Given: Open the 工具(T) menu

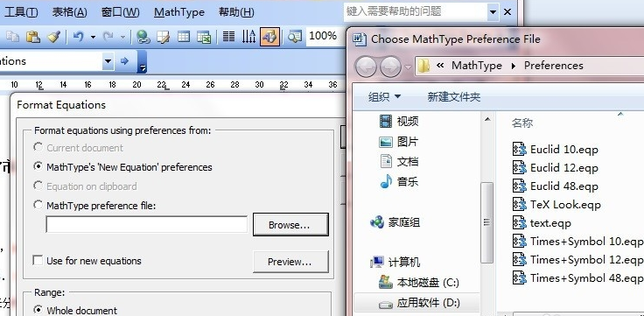Looking at the screenshot, I should point(20,12).
